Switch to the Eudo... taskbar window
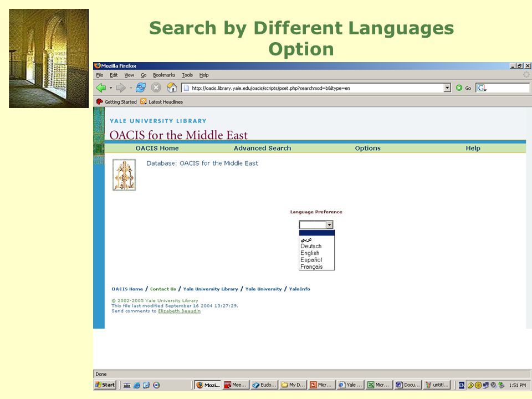532x399 pixels. tap(264, 385)
